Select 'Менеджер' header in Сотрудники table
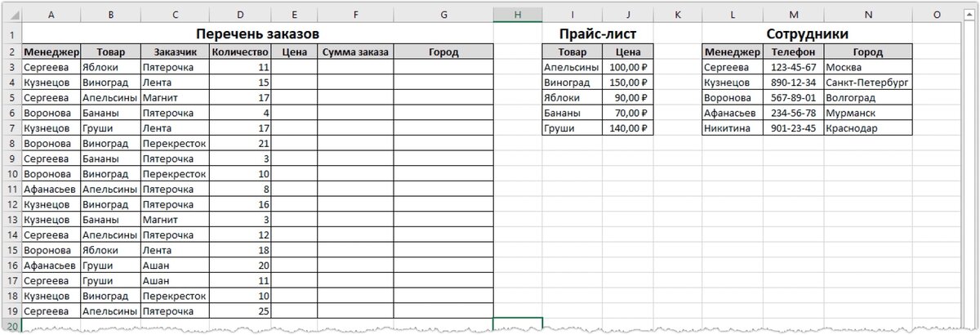The image size is (980, 335). [733, 52]
